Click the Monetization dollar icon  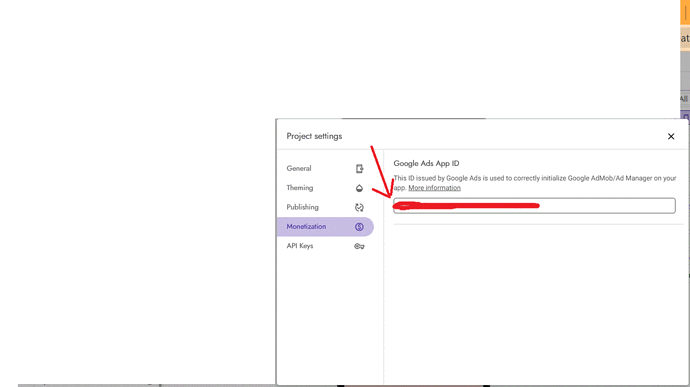tap(359, 227)
